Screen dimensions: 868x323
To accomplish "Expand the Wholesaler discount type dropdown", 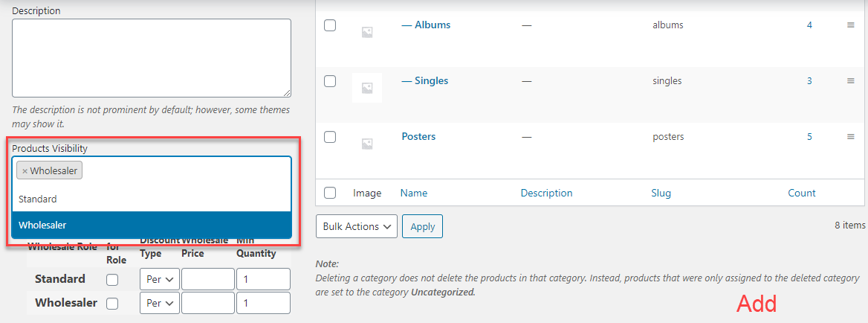I will (x=160, y=304).
